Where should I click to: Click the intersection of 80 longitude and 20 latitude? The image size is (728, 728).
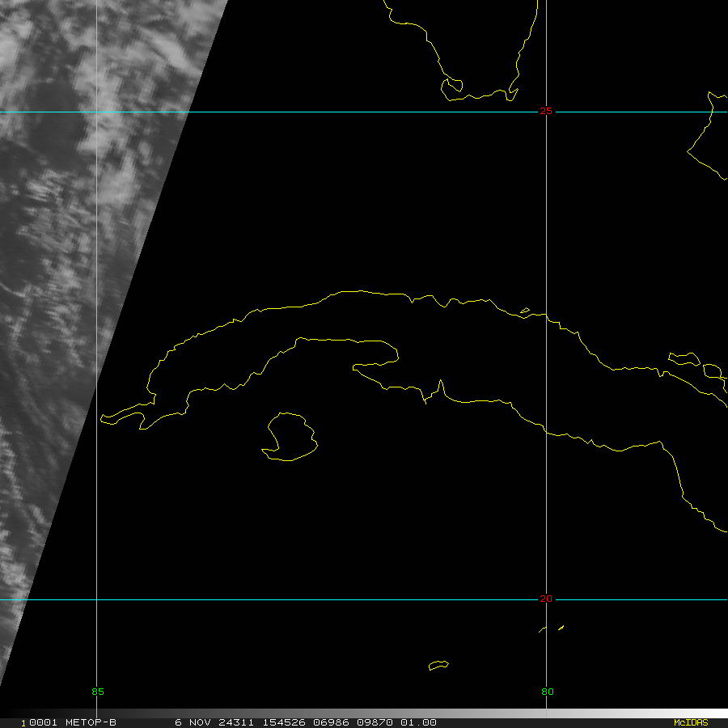click(x=547, y=599)
